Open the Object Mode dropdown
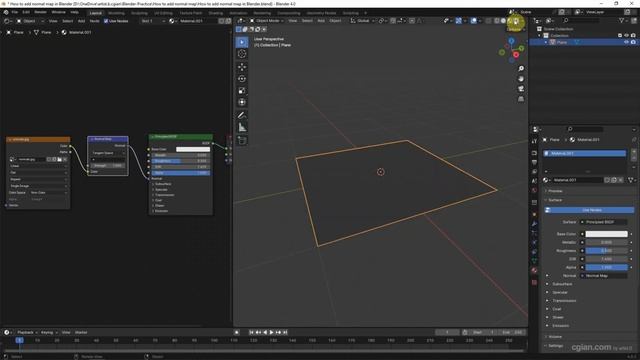The height and width of the screenshot is (360, 640). coord(267,21)
